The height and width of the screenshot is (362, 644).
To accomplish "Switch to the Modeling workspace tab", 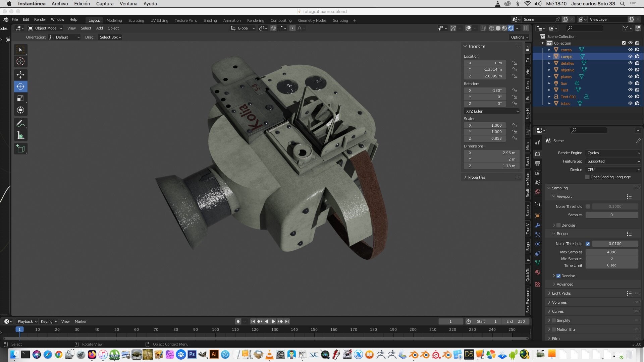I will [114, 20].
